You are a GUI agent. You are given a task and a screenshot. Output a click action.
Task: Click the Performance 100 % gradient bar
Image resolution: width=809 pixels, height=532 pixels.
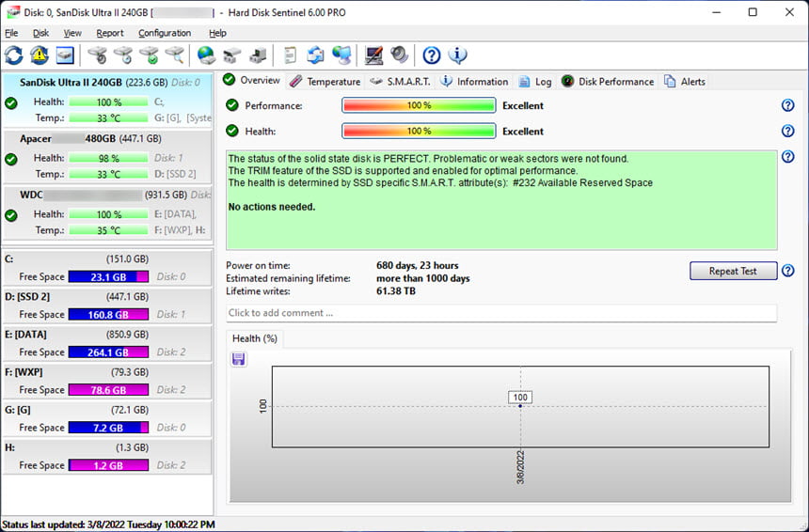pyautogui.click(x=419, y=105)
